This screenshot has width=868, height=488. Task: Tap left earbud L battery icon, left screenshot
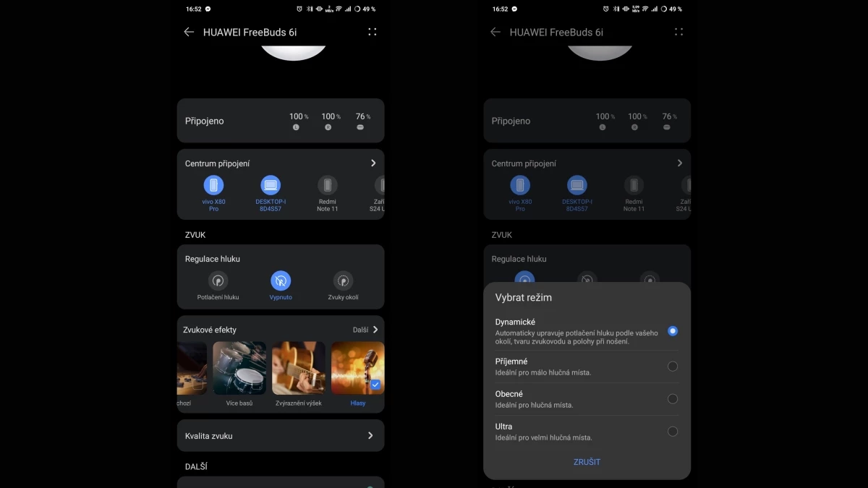point(296,127)
